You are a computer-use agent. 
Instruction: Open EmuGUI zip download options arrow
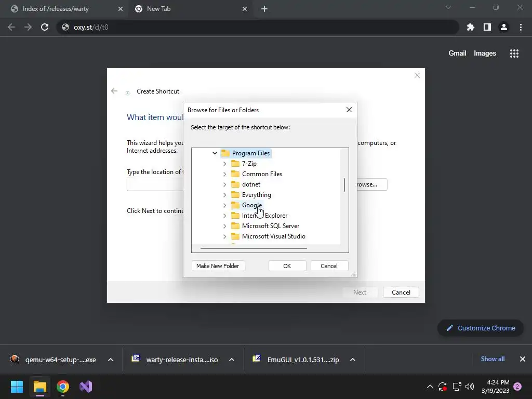(353, 360)
